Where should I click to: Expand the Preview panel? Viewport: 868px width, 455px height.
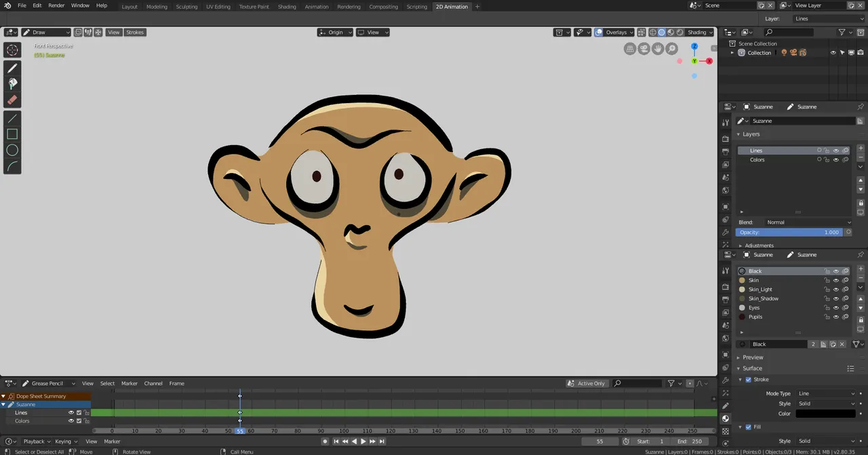coord(753,357)
